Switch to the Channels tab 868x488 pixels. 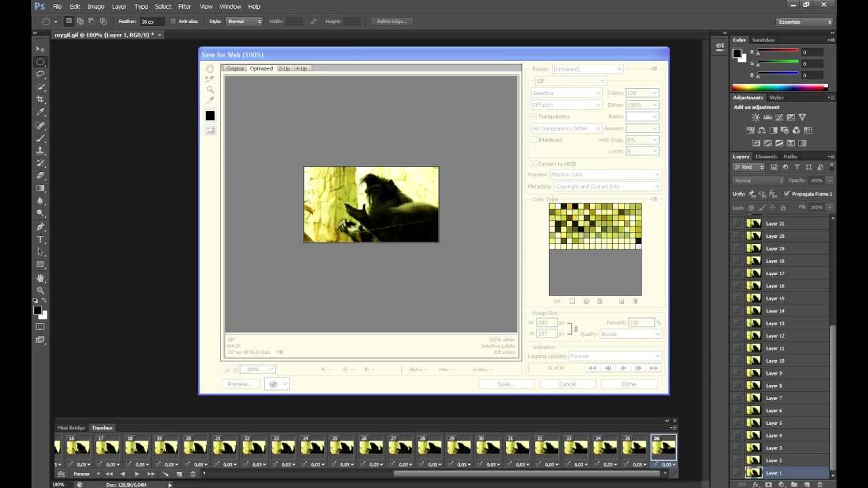[766, 157]
